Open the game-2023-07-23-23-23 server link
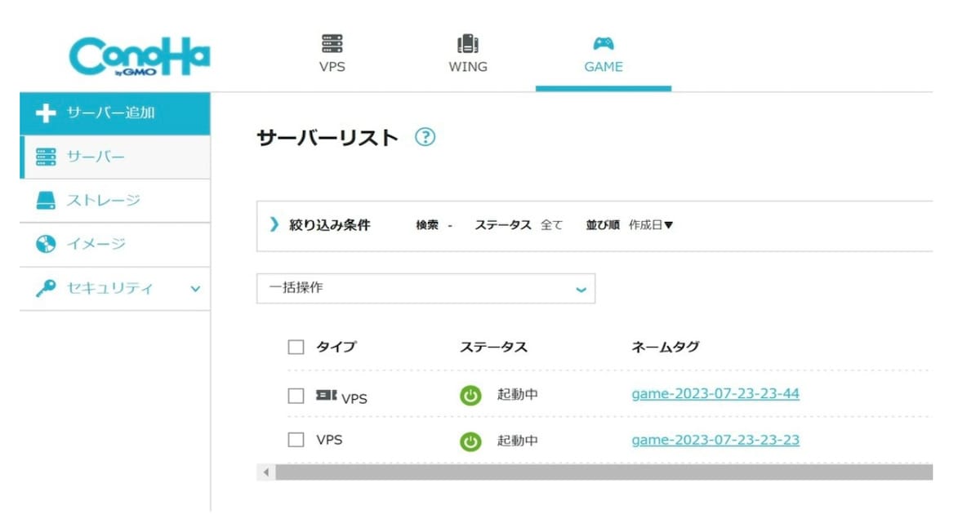Viewport: 980px width, 514px height. pyautogui.click(x=715, y=440)
